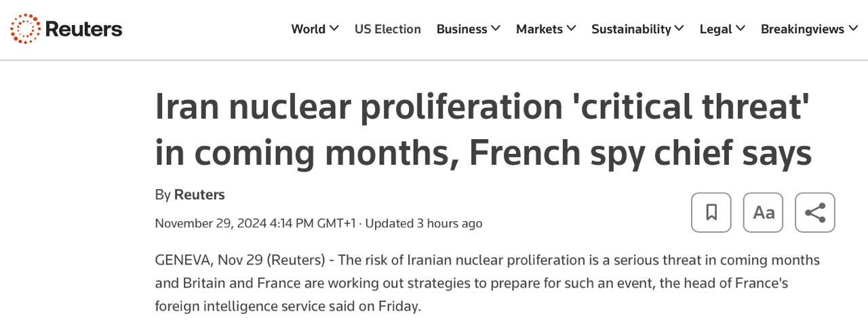Expand the Legal menu chevron
The height and width of the screenshot is (327, 868).
(740, 28)
